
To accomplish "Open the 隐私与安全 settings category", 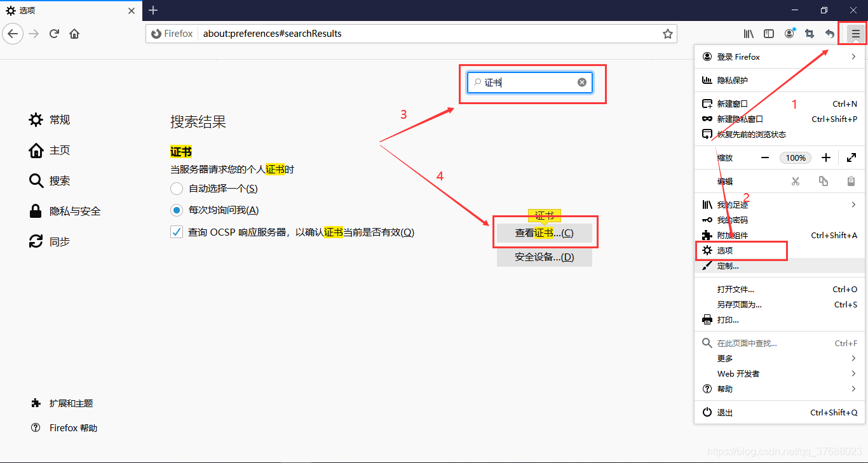I will [x=65, y=211].
